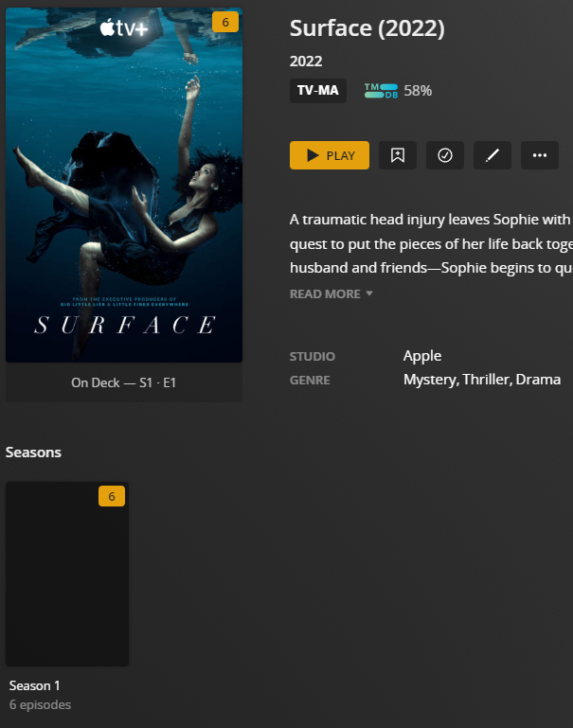Image resolution: width=573 pixels, height=728 pixels.
Task: Open the Season 1 title link
Action: tap(35, 685)
